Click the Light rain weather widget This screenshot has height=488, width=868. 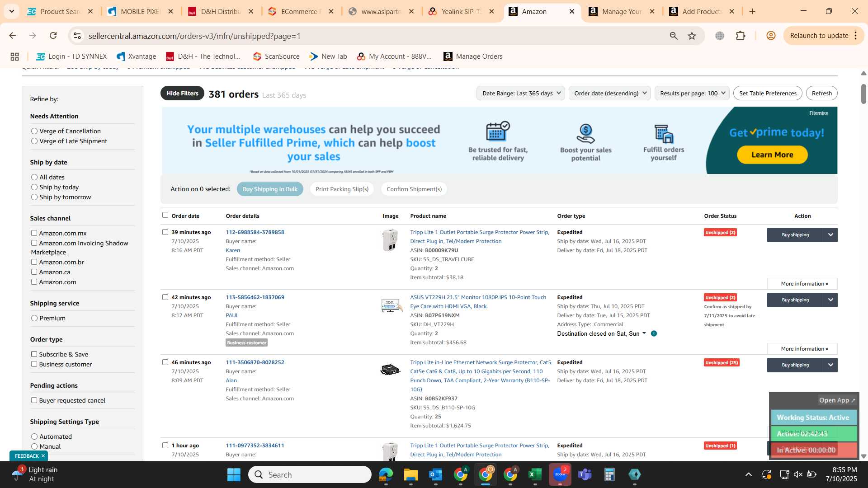36,474
